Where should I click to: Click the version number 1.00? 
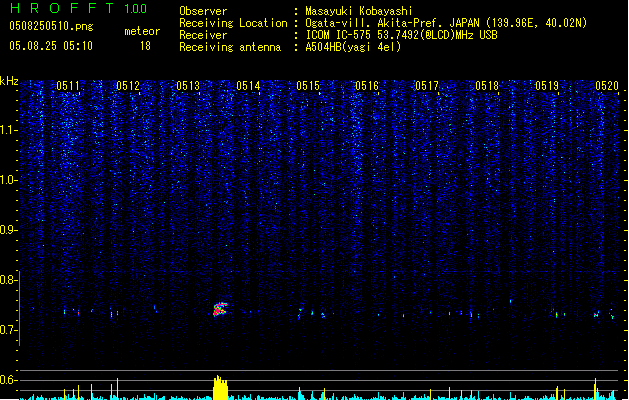136,9
